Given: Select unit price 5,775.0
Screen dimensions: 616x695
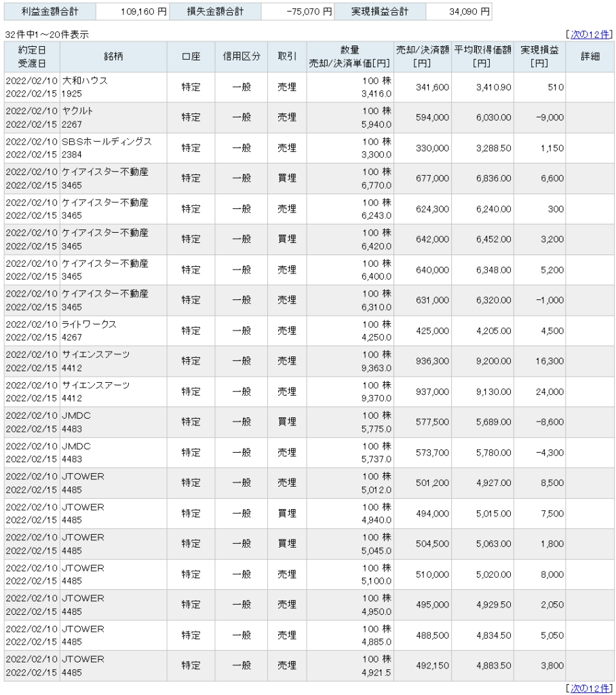Looking at the screenshot, I should tap(377, 429).
